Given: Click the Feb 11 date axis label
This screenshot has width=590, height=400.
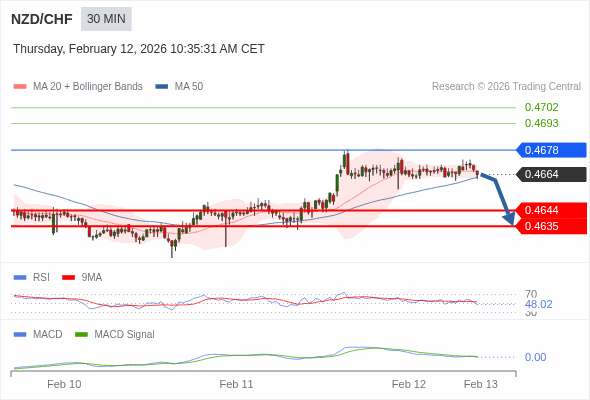Looking at the screenshot, I should (x=236, y=384).
